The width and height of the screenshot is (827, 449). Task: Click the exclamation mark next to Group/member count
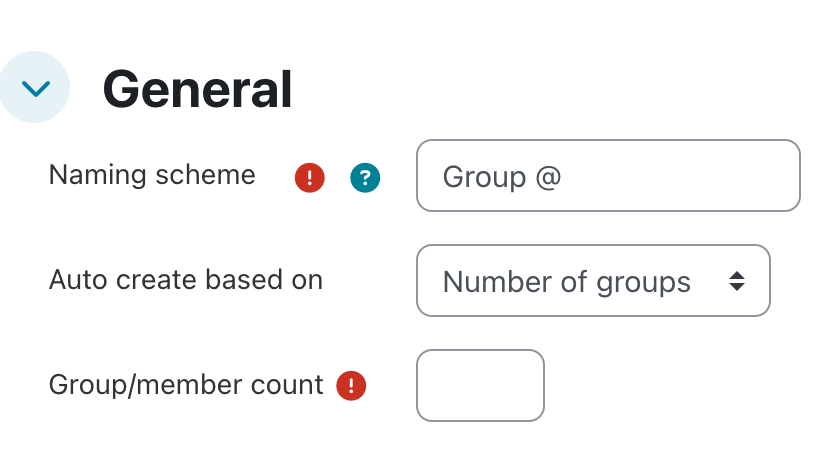[351, 385]
